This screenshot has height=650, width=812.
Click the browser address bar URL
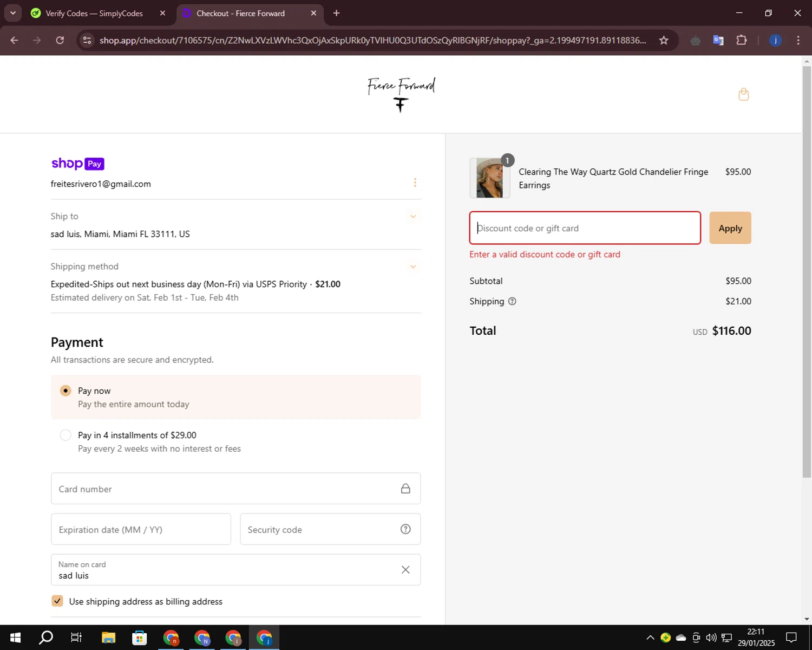click(x=373, y=40)
